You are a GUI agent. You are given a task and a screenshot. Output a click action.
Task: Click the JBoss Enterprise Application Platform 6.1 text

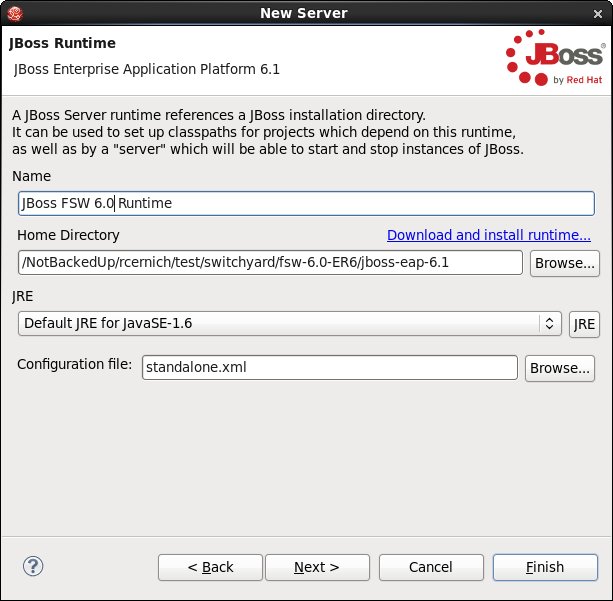[147, 69]
